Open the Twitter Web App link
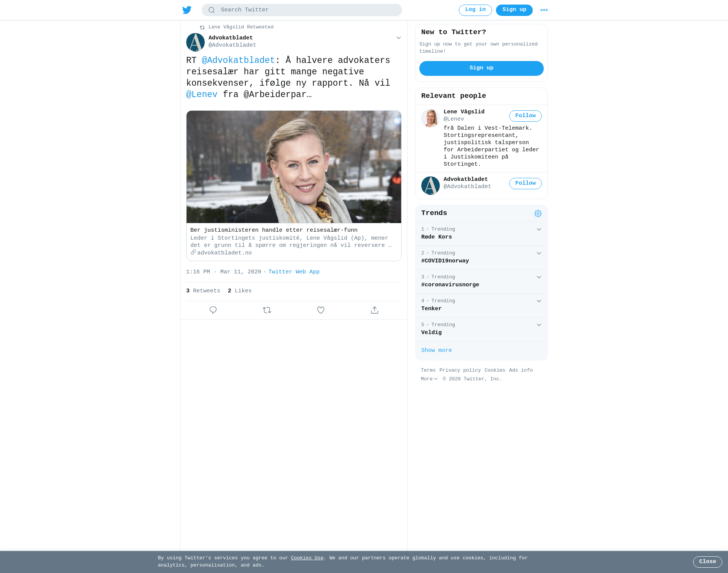 pyautogui.click(x=294, y=272)
